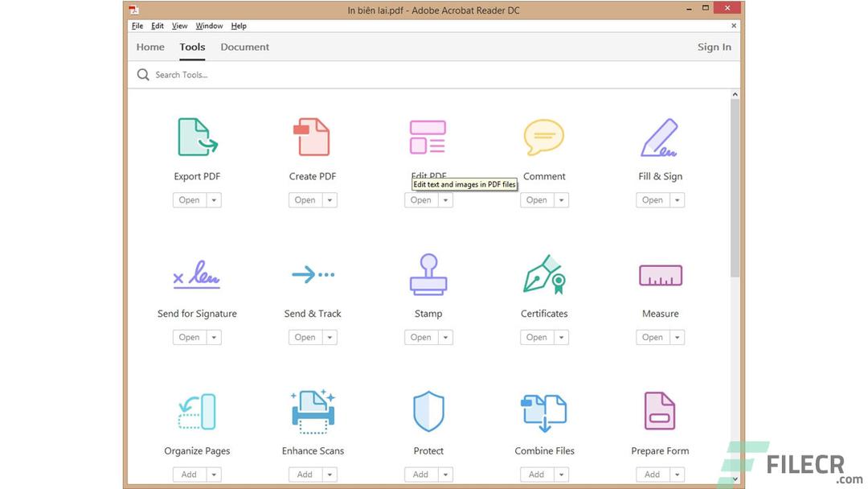Select the Comment speech bubble icon

(x=544, y=136)
